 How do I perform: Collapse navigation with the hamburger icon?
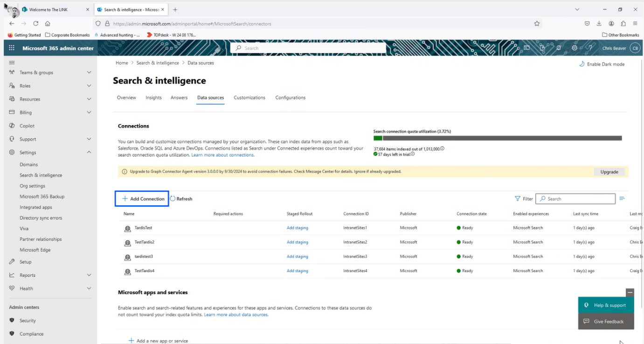click(x=12, y=63)
